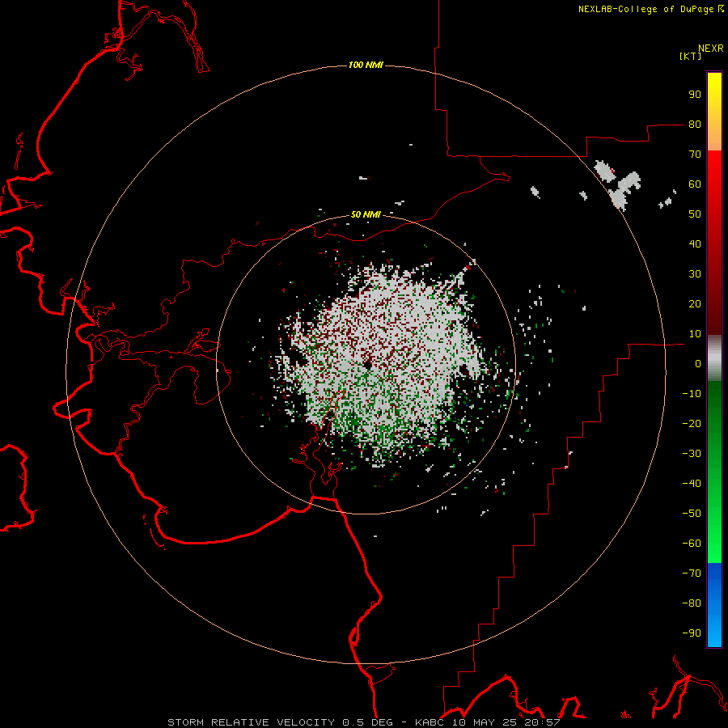
Task: Click the -10 value on the velocity scale
Action: coord(692,394)
